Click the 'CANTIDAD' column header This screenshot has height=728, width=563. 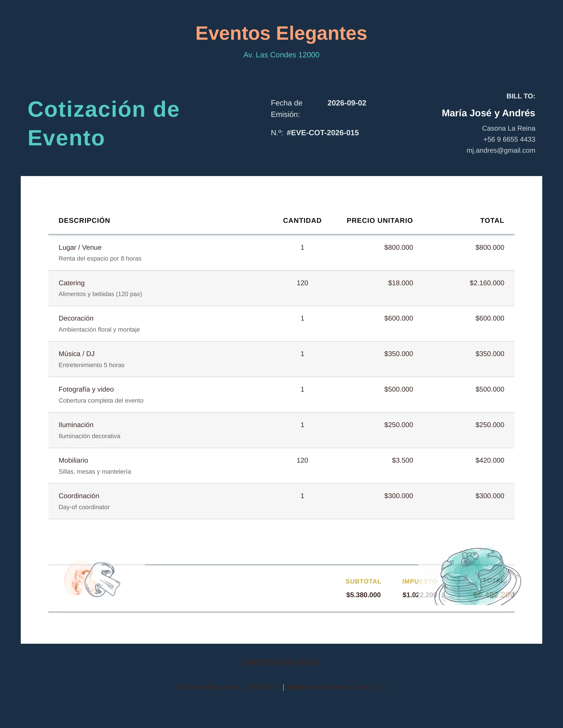tap(302, 220)
